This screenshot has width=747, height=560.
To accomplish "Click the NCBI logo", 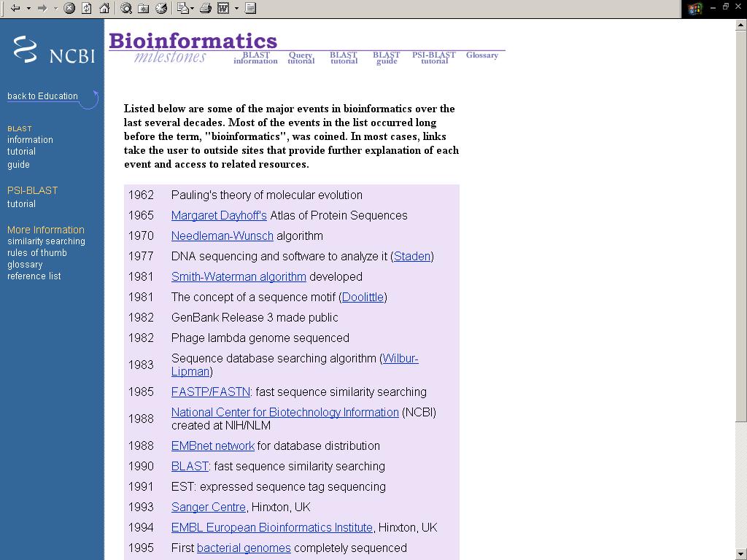I will (54, 50).
